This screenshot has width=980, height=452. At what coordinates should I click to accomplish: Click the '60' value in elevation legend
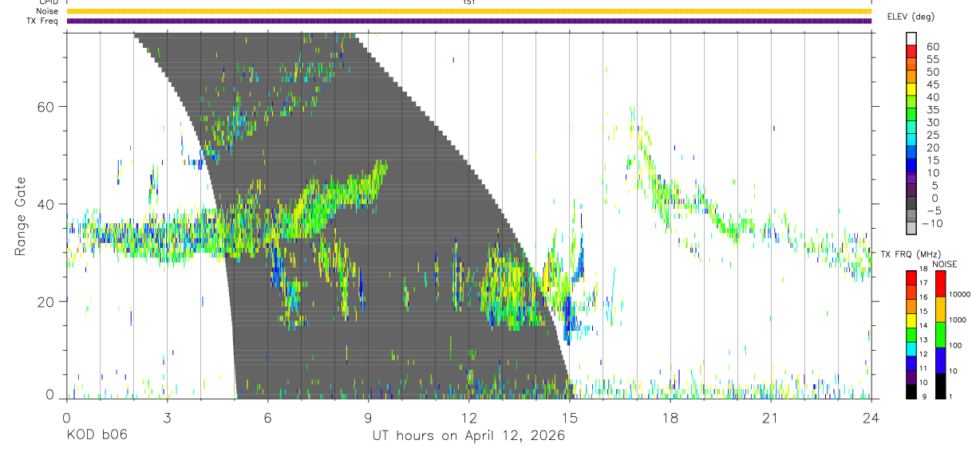932,46
